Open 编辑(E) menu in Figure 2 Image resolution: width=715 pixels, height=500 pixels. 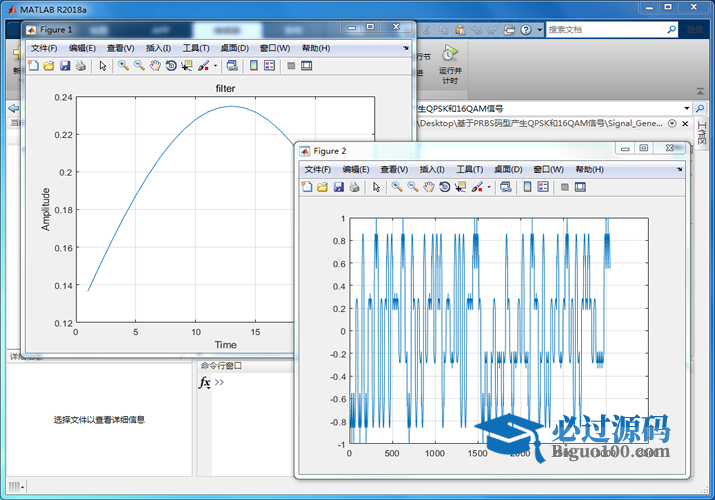[356, 170]
